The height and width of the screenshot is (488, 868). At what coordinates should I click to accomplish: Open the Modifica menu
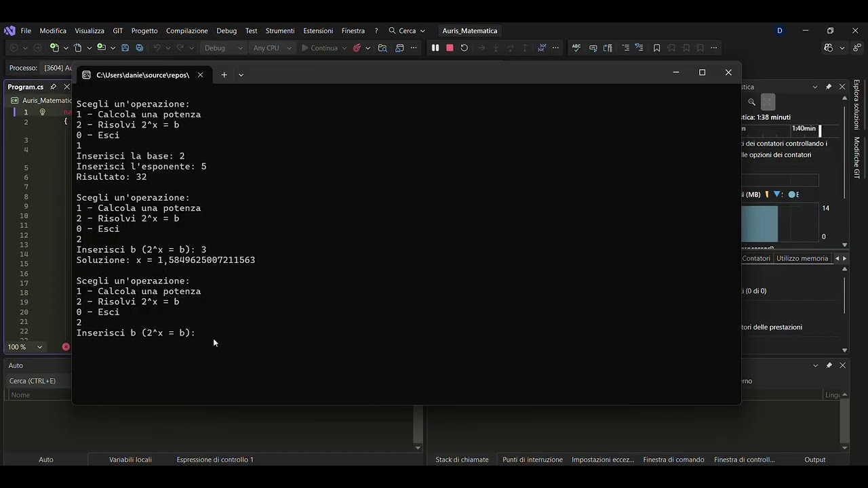(x=53, y=30)
